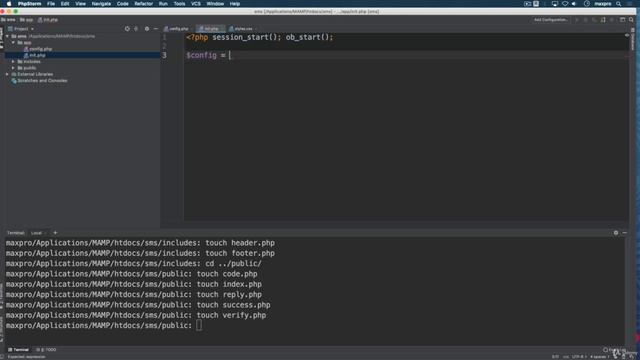Open the Window menu

(x=215, y=4)
